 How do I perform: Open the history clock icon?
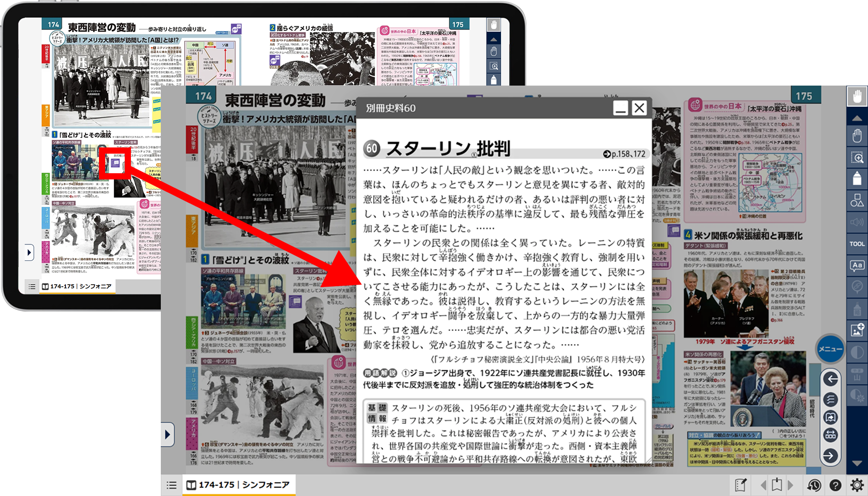pyautogui.click(x=814, y=485)
